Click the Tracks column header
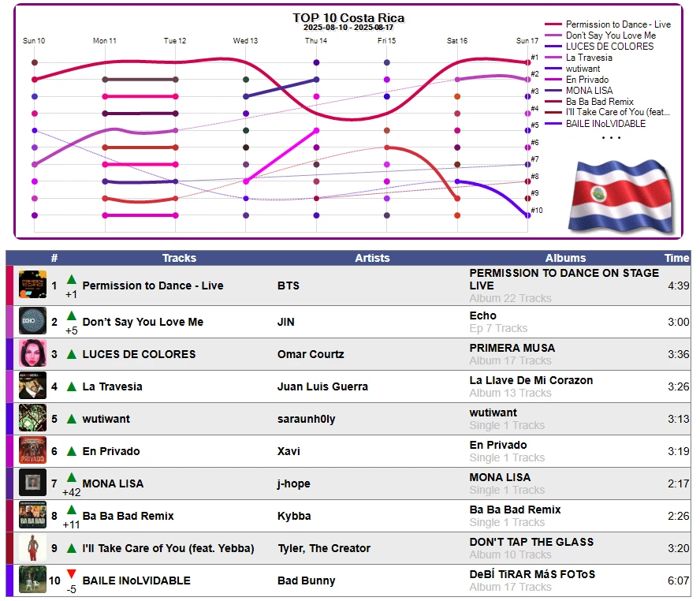 [179, 258]
